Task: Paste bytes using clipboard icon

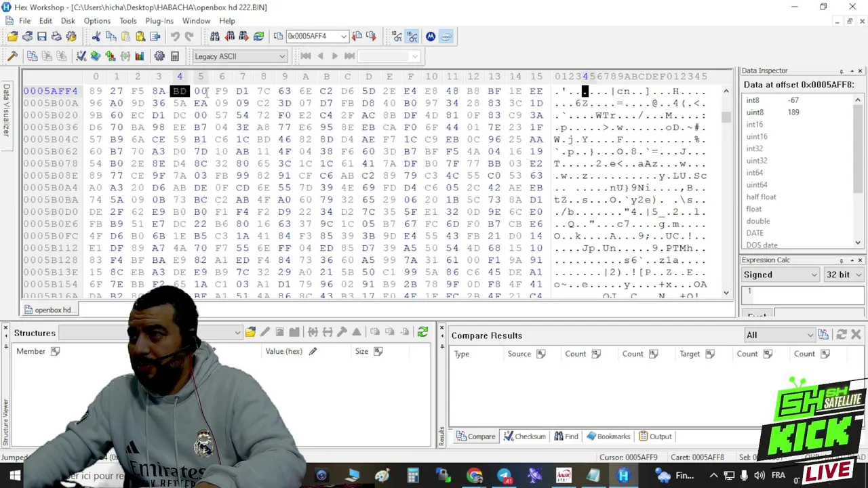Action: [x=125, y=37]
